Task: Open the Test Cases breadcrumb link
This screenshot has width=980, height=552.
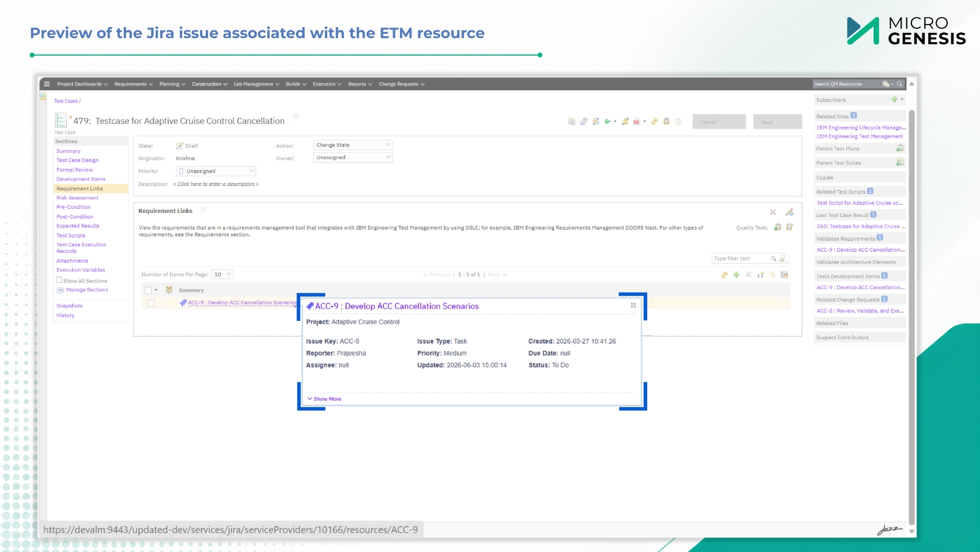Action: pos(66,101)
